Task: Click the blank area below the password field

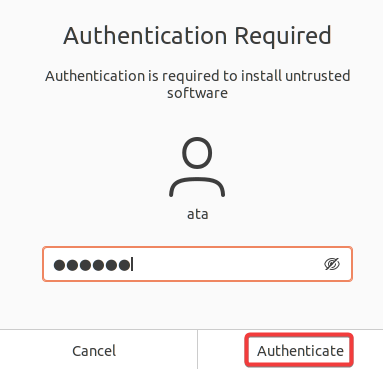Action: (x=197, y=305)
